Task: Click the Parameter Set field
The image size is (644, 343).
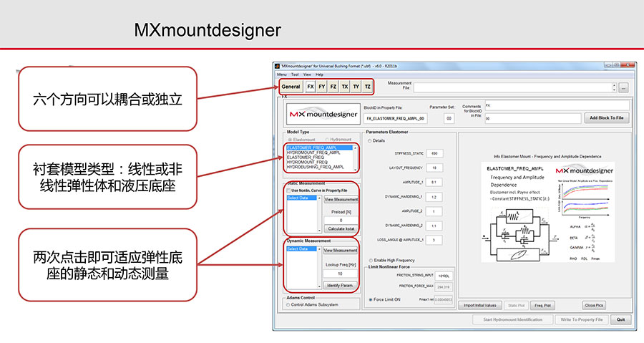Action: (x=449, y=118)
